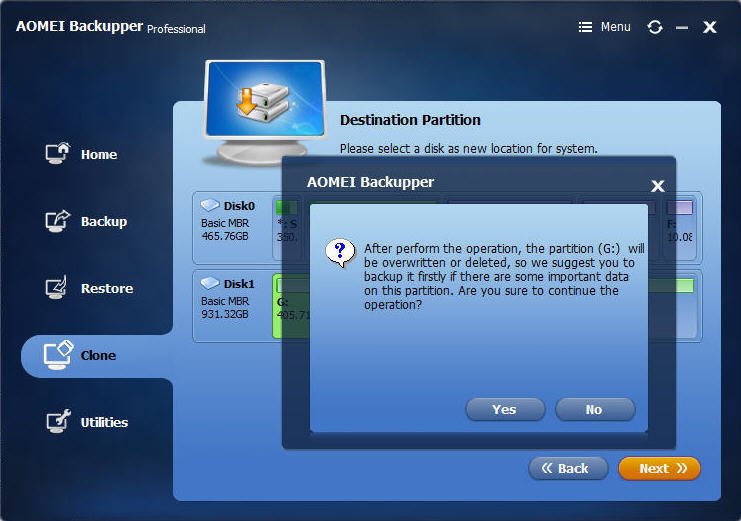Click the clone monitor illustration
This screenshot has height=521, width=741.
pyautogui.click(x=265, y=112)
